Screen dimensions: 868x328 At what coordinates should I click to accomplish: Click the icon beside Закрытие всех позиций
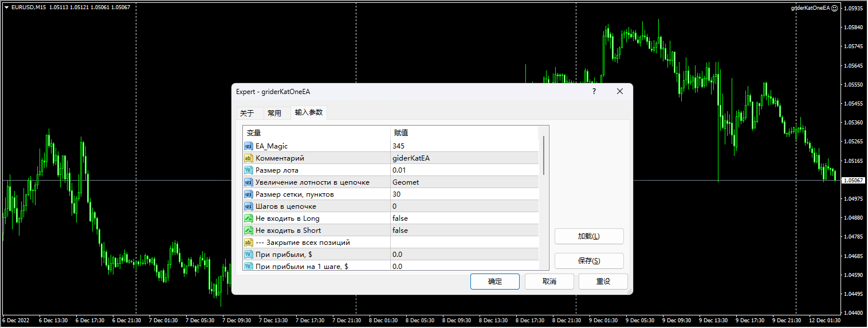pyautogui.click(x=248, y=243)
